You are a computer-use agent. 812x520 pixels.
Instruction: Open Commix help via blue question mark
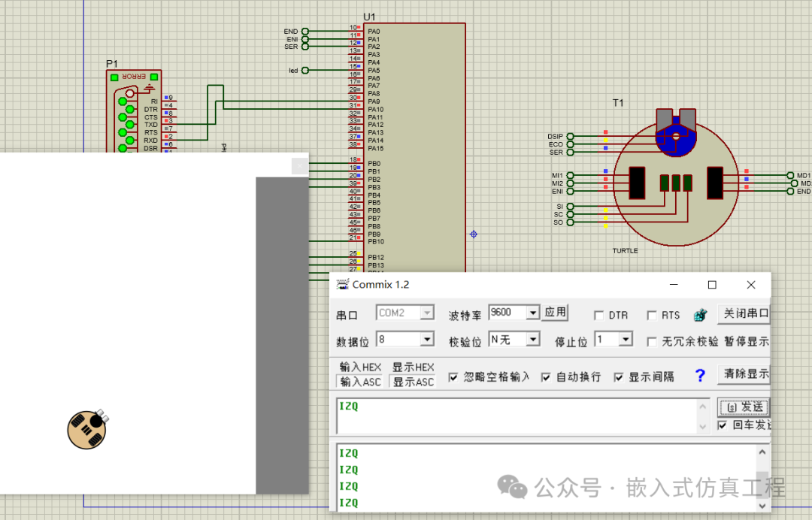(700, 376)
